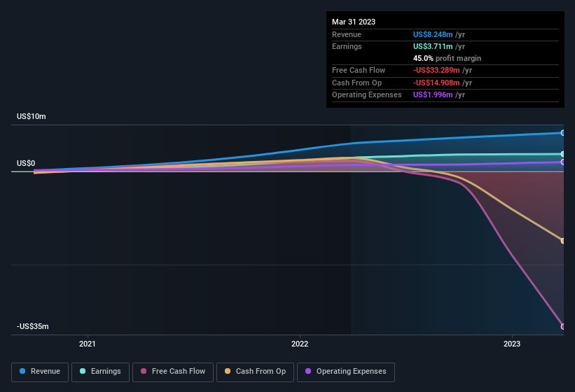Toggle the Operating Expenses legend button
Image resolution: width=575 pixels, height=392 pixels.
[x=345, y=372]
